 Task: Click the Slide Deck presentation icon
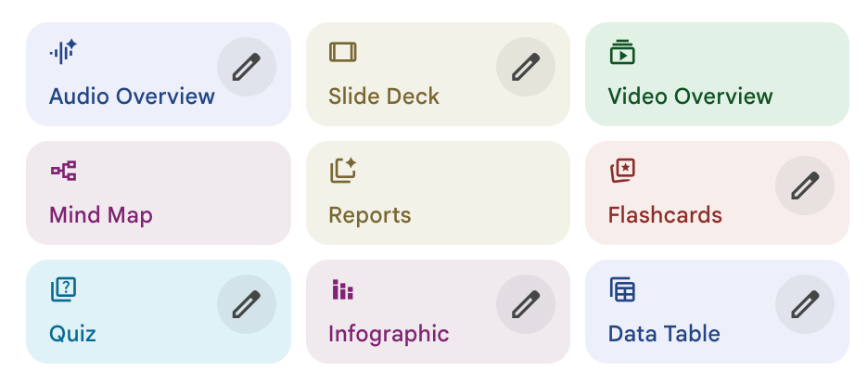[342, 52]
